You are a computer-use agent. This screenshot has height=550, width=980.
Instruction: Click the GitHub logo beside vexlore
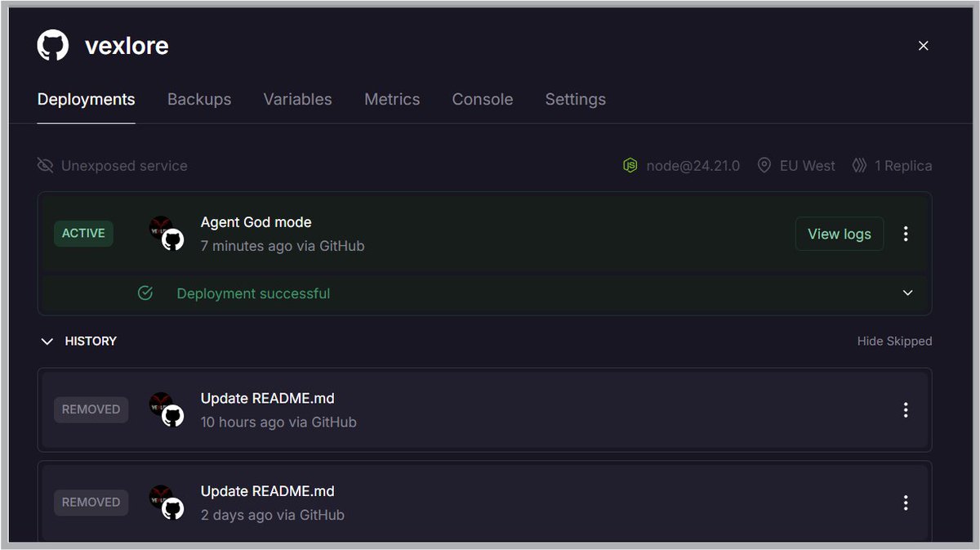pos(53,45)
